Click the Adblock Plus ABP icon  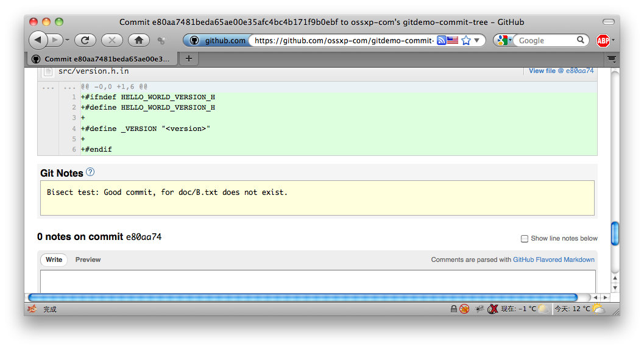click(x=603, y=40)
